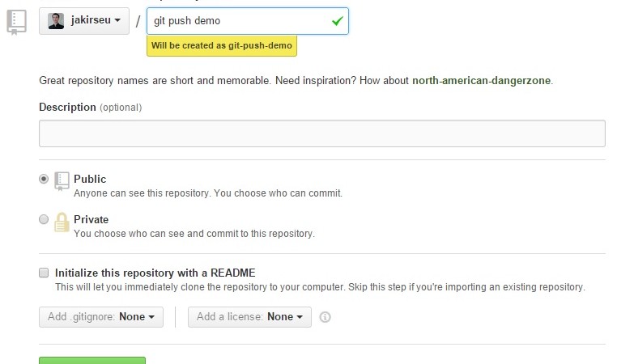Select the Public radio button
The width and height of the screenshot is (634, 364).
[44, 180]
